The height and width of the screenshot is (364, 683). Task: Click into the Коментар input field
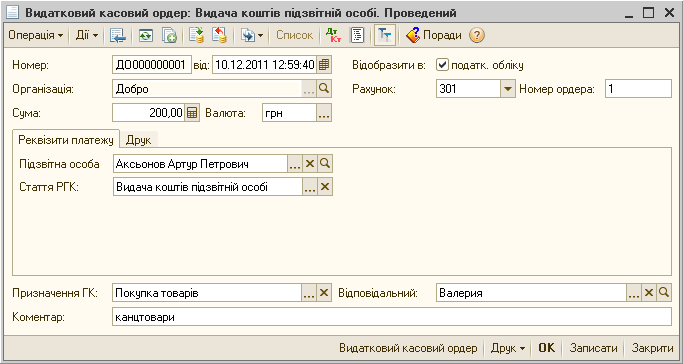[392, 317]
